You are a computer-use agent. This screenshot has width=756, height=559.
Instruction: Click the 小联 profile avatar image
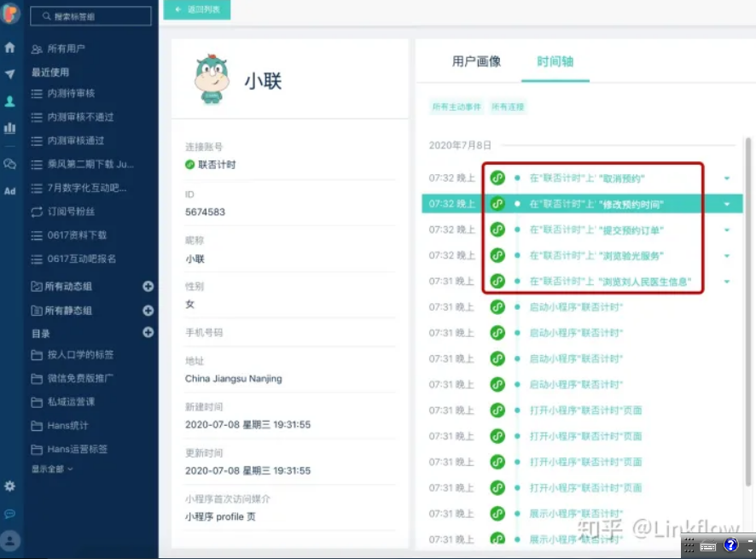click(211, 79)
